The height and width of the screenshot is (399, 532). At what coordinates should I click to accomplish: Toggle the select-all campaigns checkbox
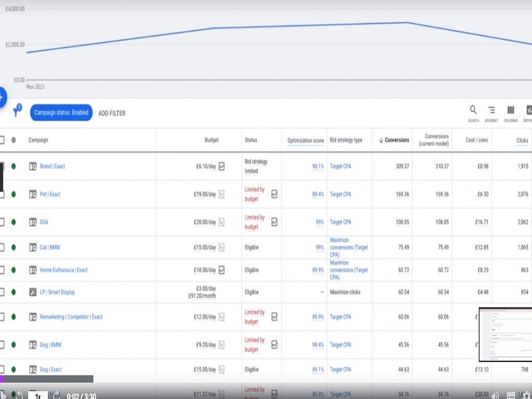2,140
